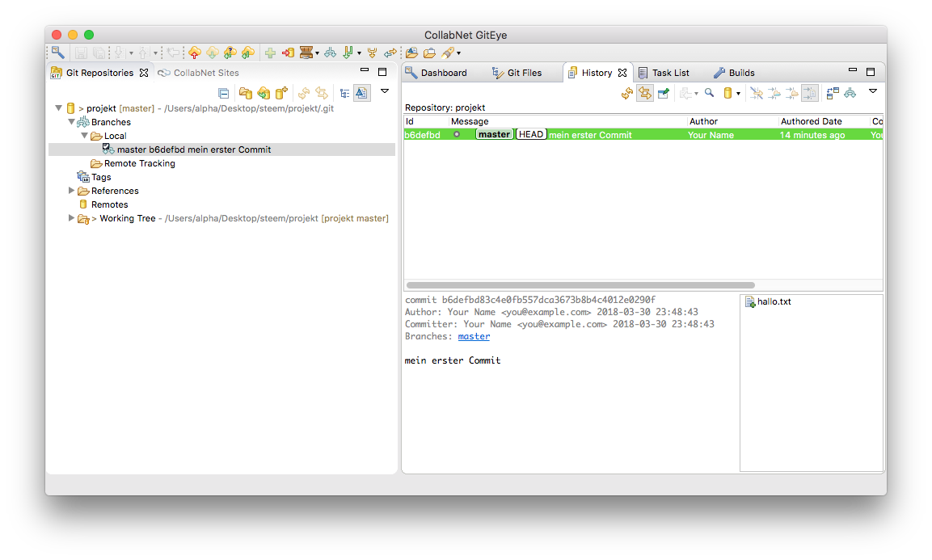Click the Clone Git repository icon

(x=264, y=93)
